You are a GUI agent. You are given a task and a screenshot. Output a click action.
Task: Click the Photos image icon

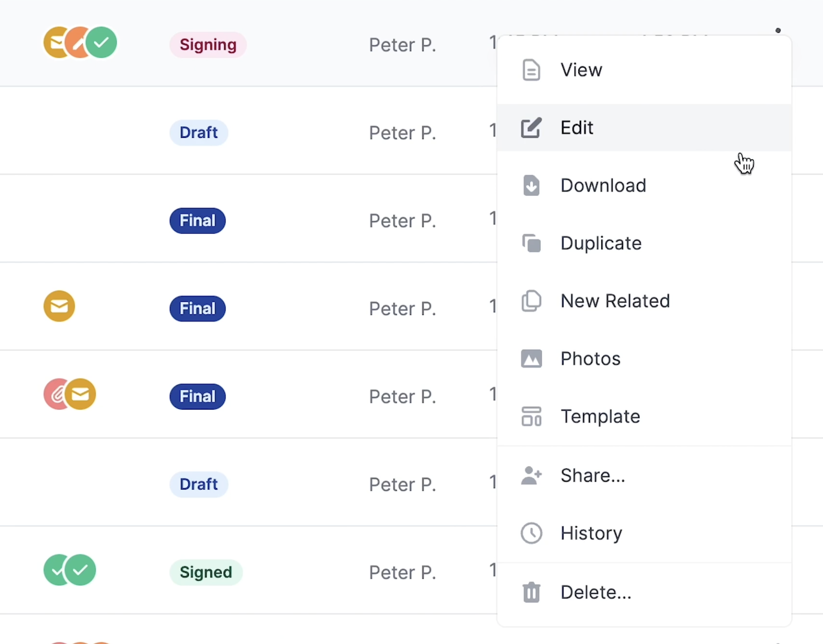531,358
